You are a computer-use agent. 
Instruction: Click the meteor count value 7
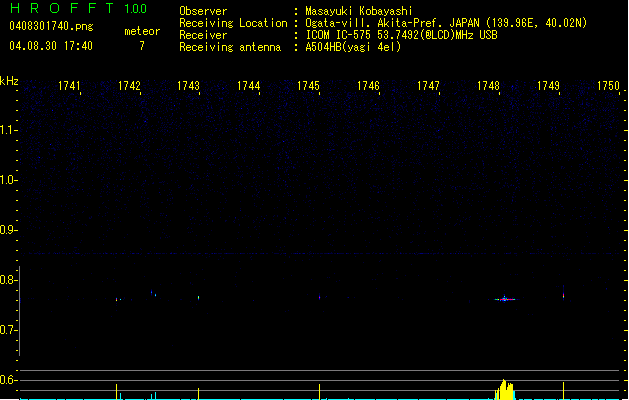(x=142, y=46)
